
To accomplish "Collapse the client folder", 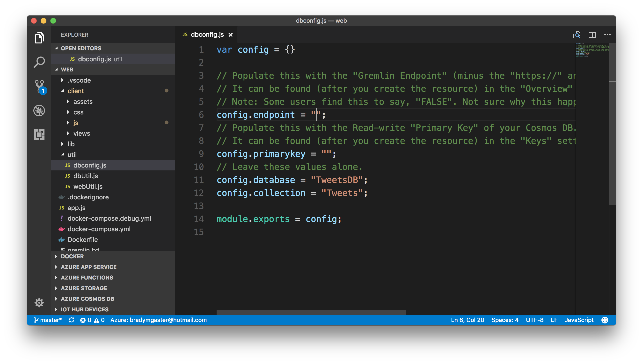I will (x=75, y=91).
